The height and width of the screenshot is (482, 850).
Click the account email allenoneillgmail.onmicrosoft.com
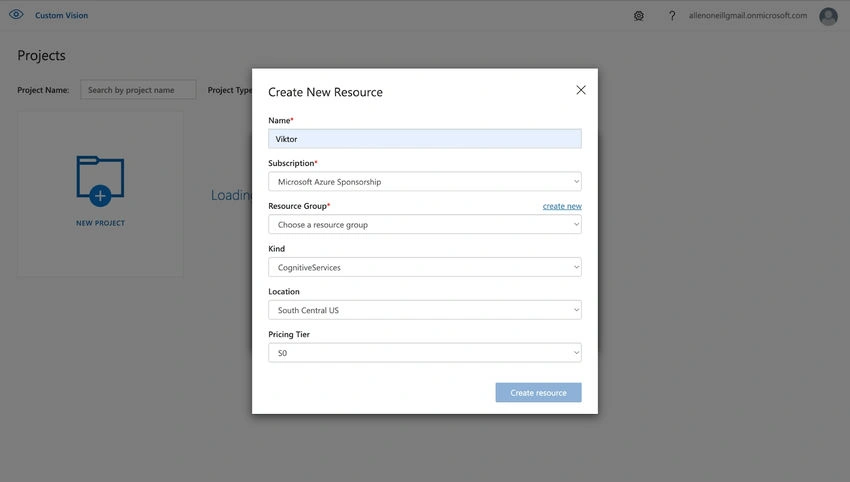[x=748, y=15]
